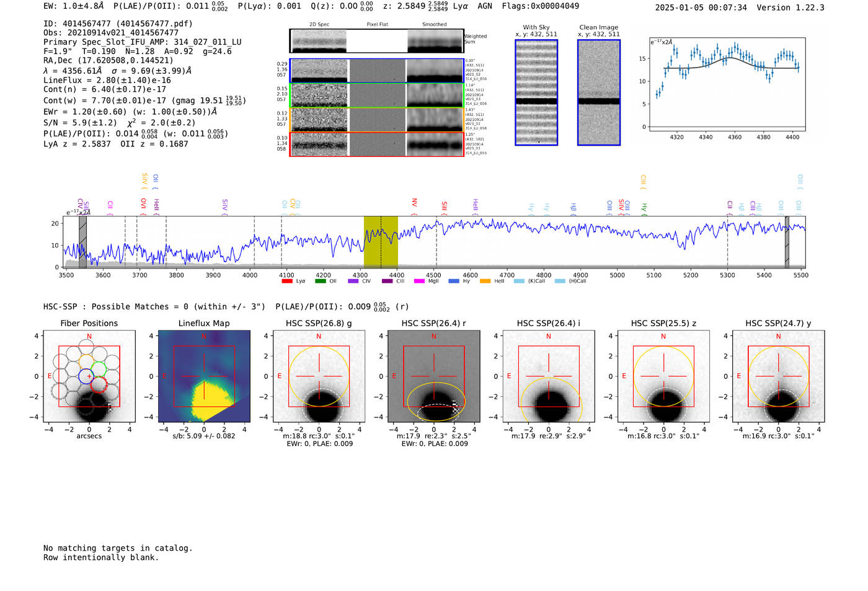The image size is (868, 591).
Task: Click the purple CIV legend swatch
Action: [x=353, y=281]
